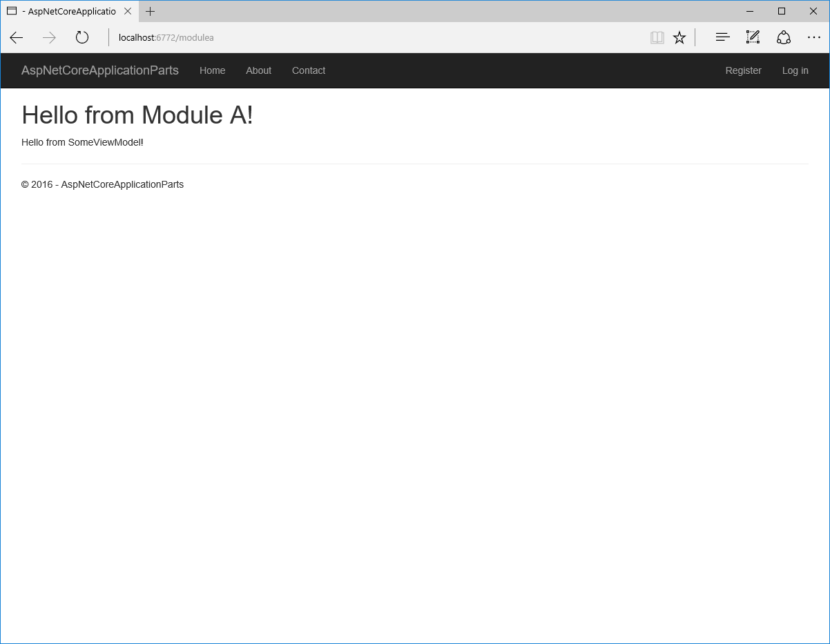Open the More actions menu
The image size is (830, 644).
coord(813,37)
